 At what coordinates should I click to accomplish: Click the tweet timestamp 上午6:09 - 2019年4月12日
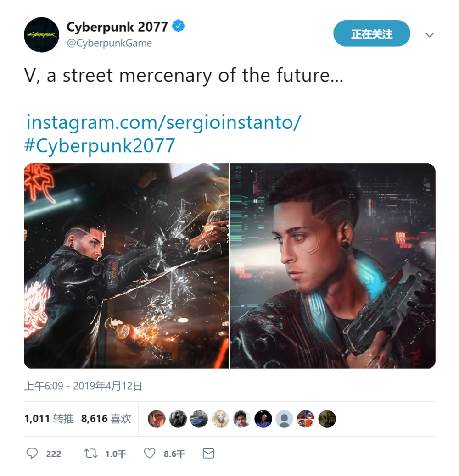coord(83,386)
